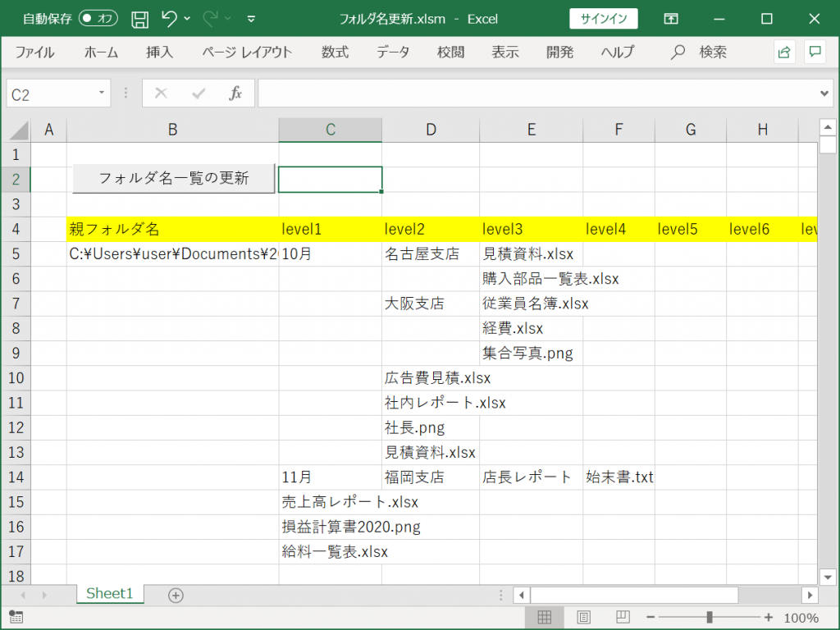Switch to the ホーム tab
Image resolution: width=840 pixels, height=630 pixels.
click(101, 52)
